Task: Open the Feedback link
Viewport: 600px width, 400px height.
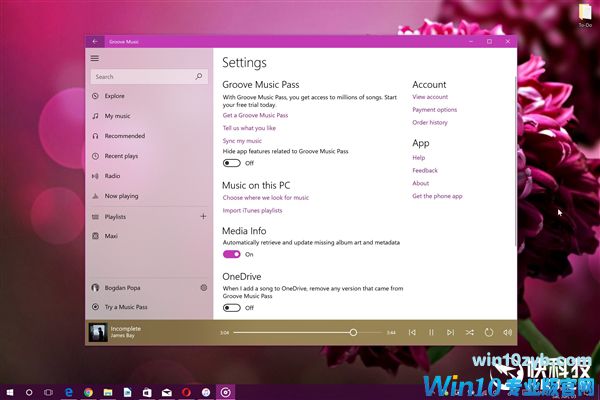Action: pyautogui.click(x=425, y=170)
